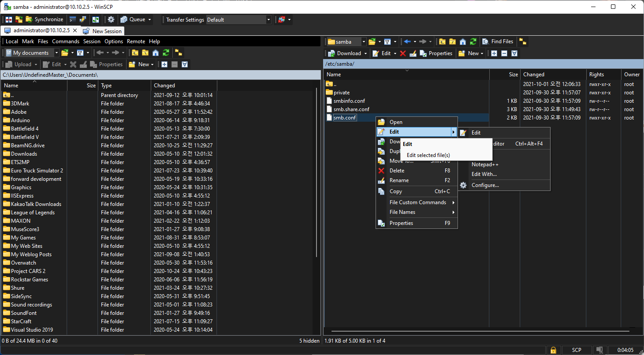Toggle the '5 hidden' files indicator
Screen dimensions: 644x355
point(309,340)
